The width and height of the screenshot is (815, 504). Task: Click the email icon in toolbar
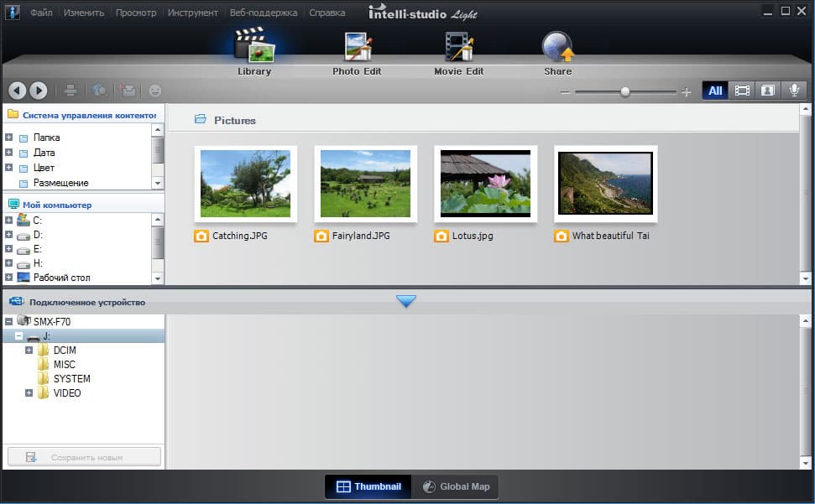128,91
